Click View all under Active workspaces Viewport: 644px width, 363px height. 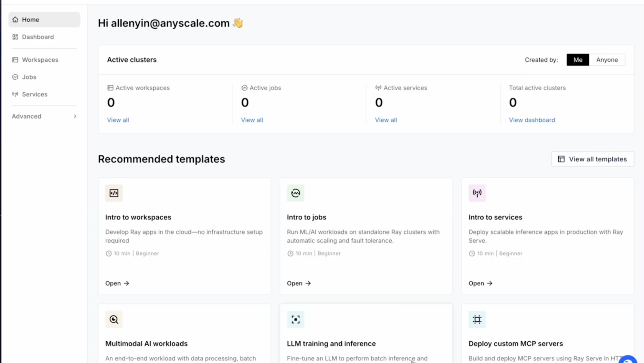click(118, 120)
